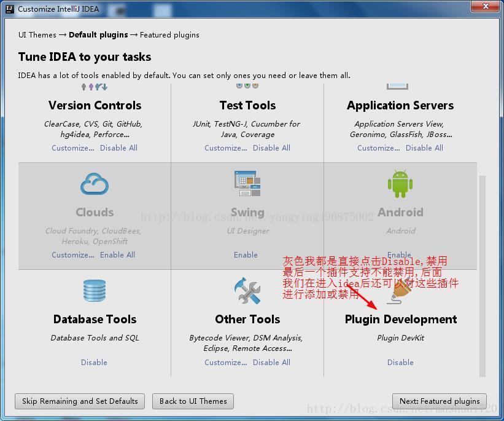Disable the Database Tools plugin
The width and height of the screenshot is (504, 421).
click(94, 363)
